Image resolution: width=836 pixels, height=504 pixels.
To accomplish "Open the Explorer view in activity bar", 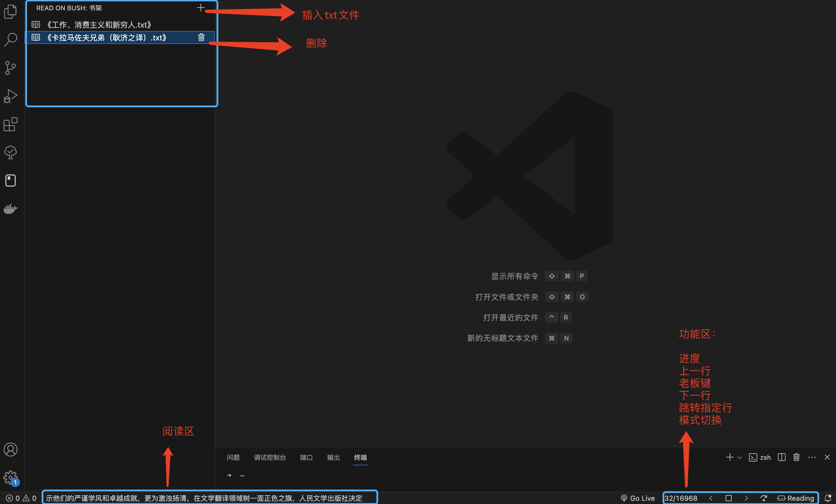I will tap(11, 12).
